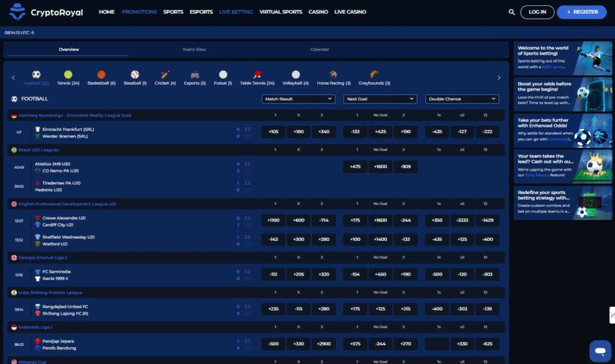This screenshot has width=615, height=364.
Task: Bet -909 next goal for CD Remo
Action: (x=405, y=167)
